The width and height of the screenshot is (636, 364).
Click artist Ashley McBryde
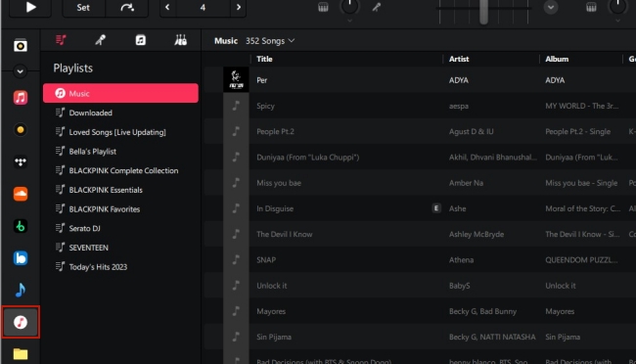tap(477, 234)
